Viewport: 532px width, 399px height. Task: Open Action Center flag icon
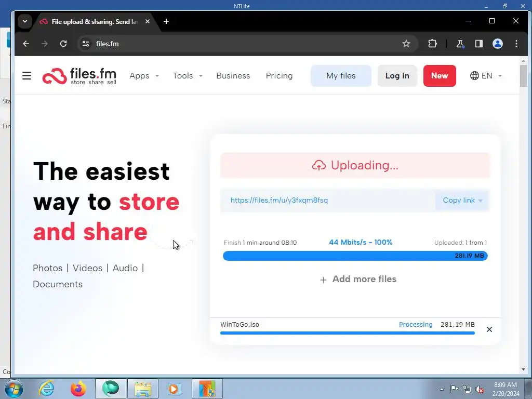[454, 389]
